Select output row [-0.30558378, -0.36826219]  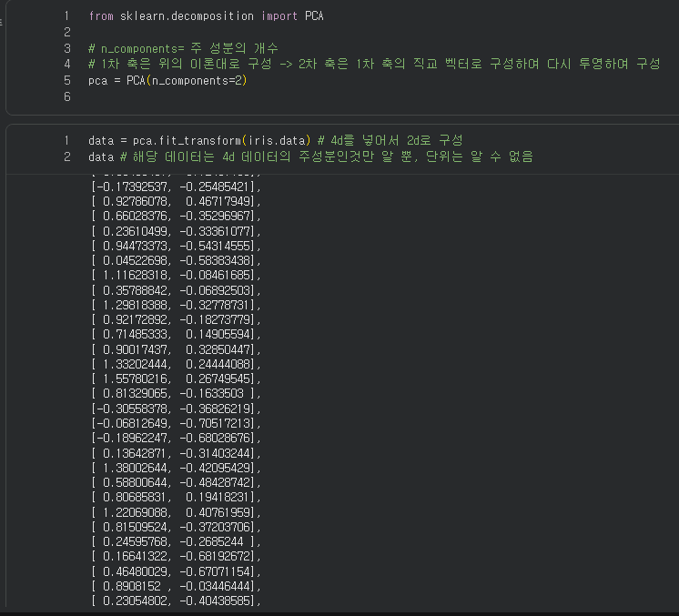pyautogui.click(x=177, y=409)
